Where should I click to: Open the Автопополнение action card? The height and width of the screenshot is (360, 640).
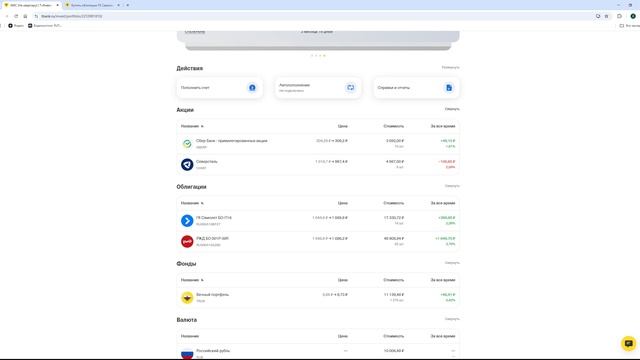pyautogui.click(x=318, y=88)
